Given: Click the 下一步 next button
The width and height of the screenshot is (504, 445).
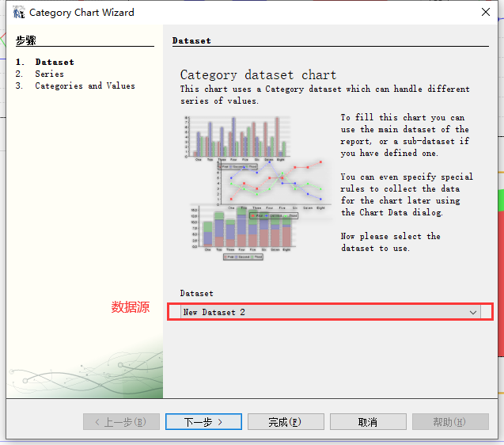Looking at the screenshot, I should (203, 421).
